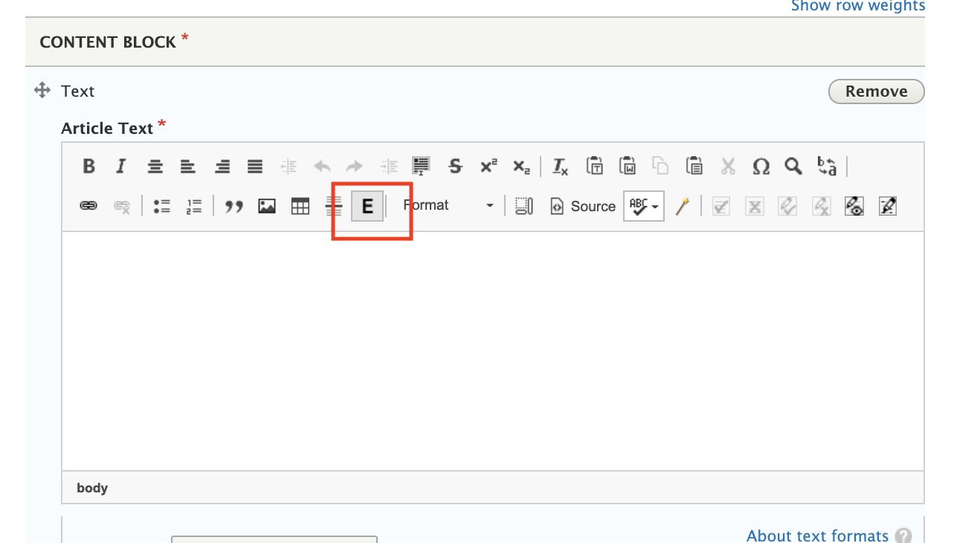Click the increase indent icon
980x543 pixels.
tap(388, 166)
